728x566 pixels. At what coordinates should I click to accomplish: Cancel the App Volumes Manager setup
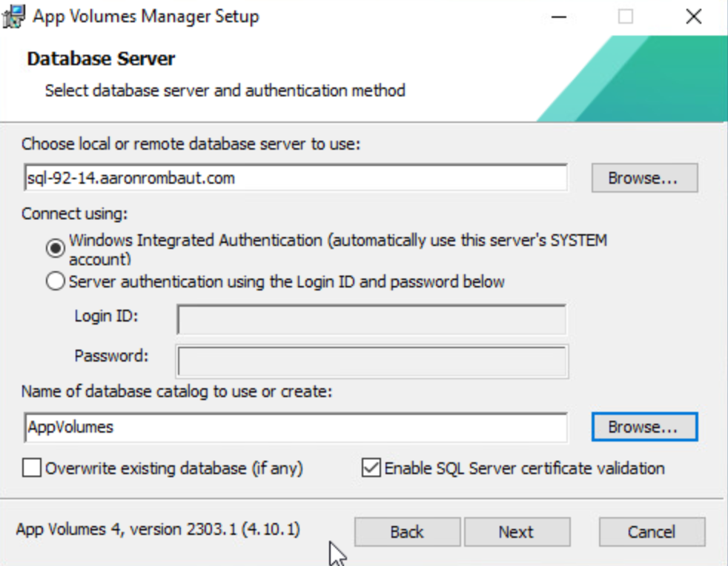652,532
